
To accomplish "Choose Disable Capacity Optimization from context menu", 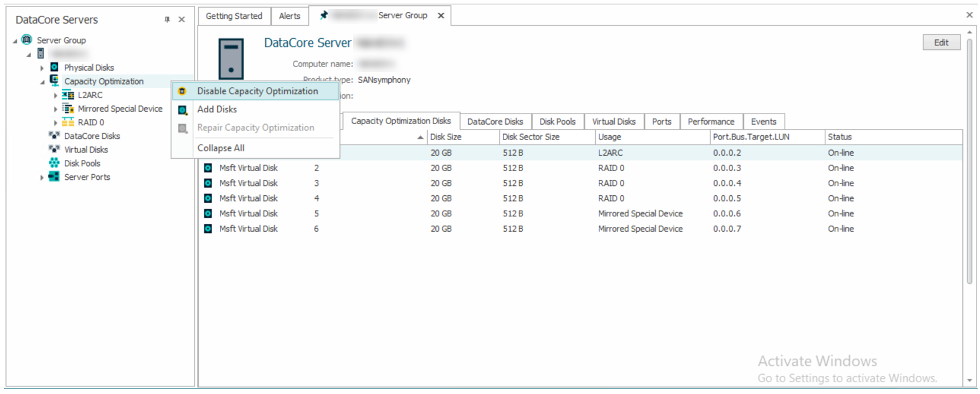I will coord(257,91).
